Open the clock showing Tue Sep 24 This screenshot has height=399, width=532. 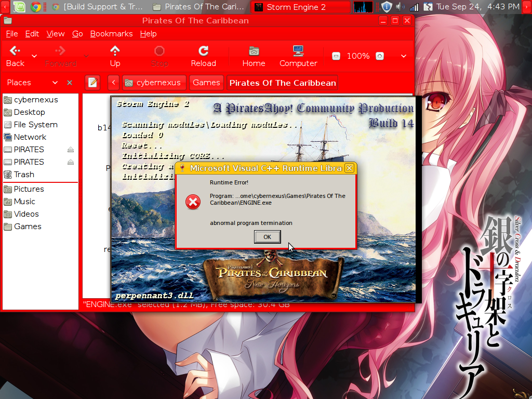pyautogui.click(x=478, y=7)
